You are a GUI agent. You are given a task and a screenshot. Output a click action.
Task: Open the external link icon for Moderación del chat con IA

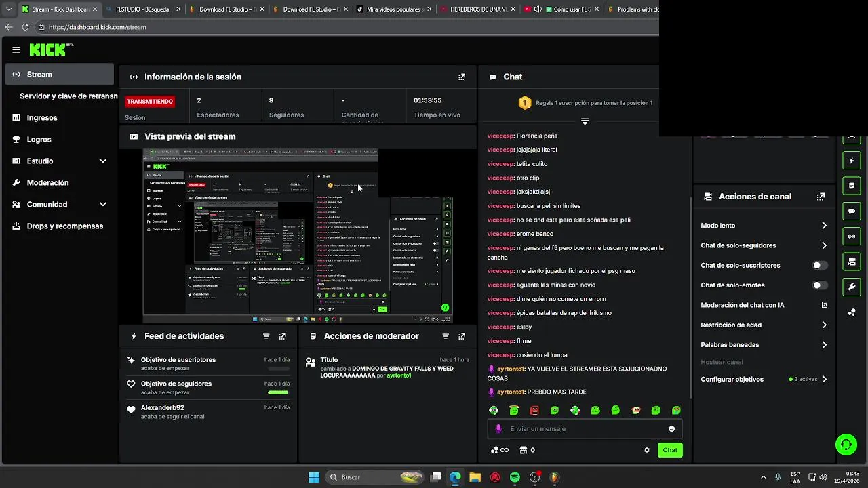pyautogui.click(x=824, y=305)
